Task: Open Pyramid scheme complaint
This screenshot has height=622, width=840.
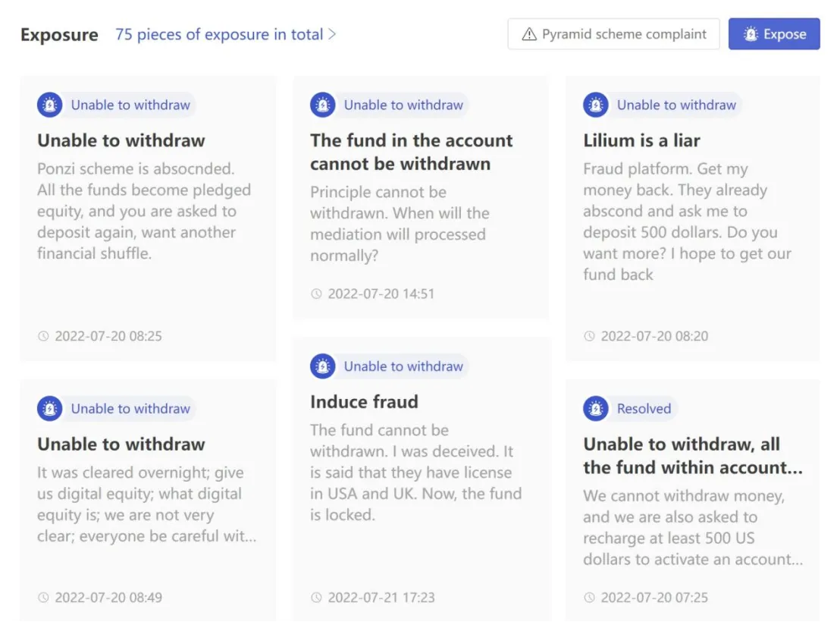Action: pyautogui.click(x=613, y=34)
